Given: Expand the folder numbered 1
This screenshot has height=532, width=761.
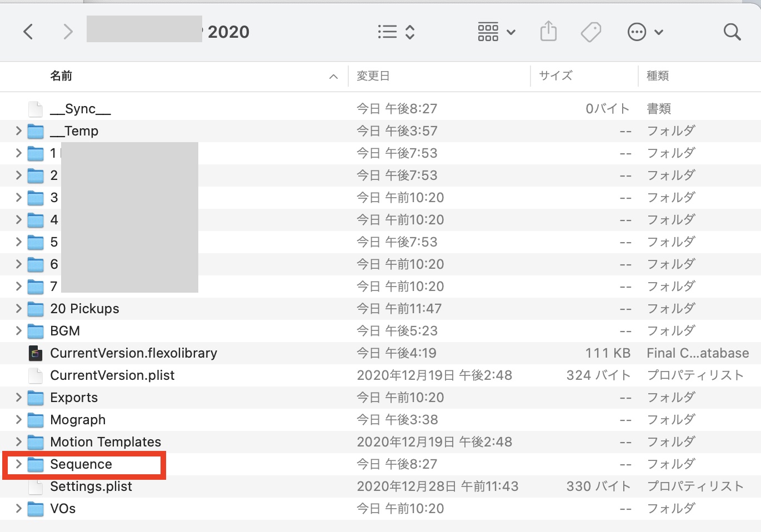Looking at the screenshot, I should click(x=18, y=153).
